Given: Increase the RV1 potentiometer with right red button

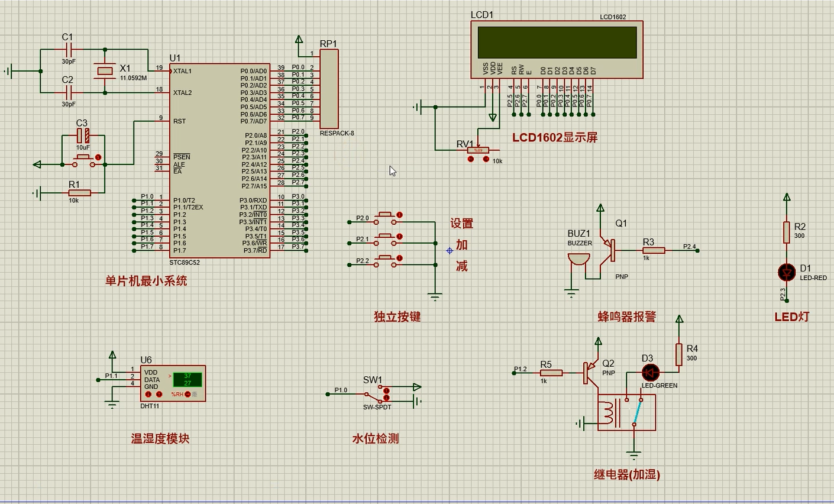Looking at the screenshot, I should pos(486,159).
